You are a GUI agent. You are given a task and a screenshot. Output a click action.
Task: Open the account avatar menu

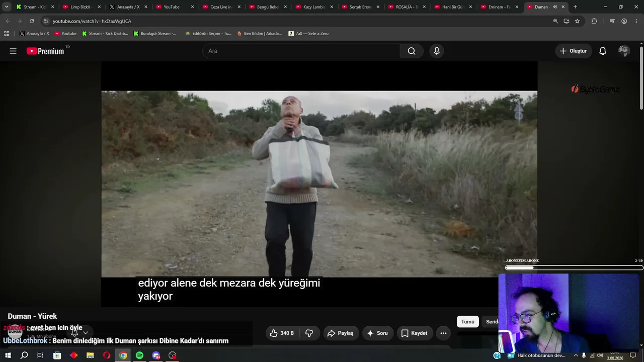click(624, 51)
